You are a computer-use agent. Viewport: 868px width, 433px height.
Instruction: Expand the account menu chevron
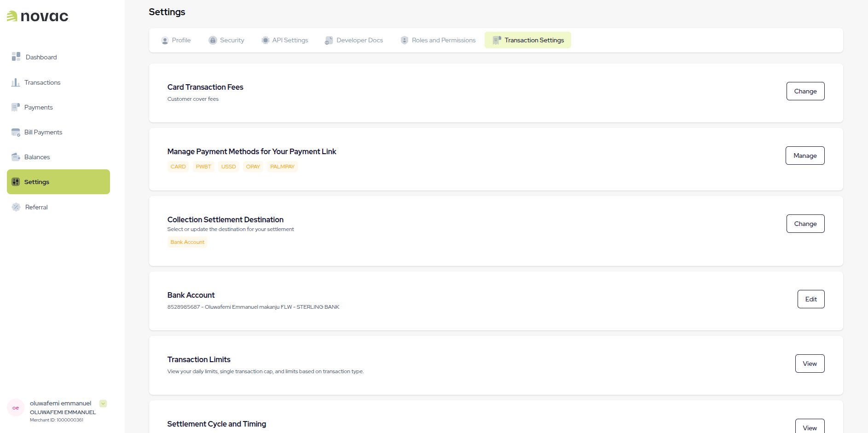coord(102,403)
